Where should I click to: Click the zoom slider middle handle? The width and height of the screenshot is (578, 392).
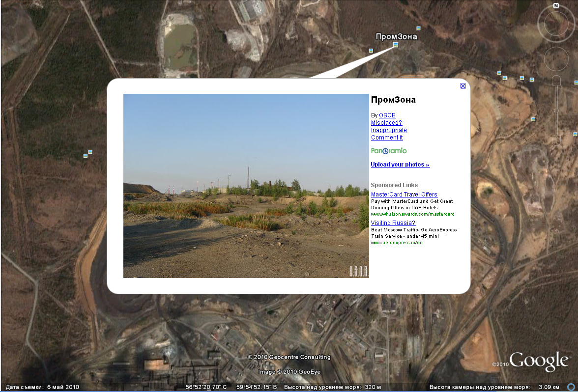coord(556,111)
